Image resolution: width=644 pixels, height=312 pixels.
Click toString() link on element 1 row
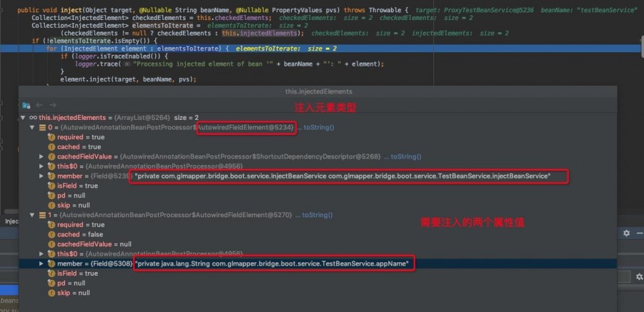(x=317, y=215)
